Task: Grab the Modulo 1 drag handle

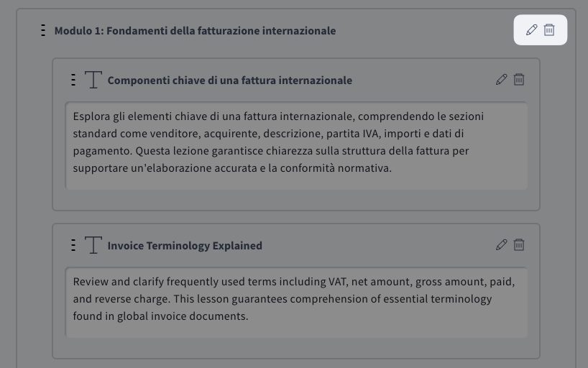Action: point(43,30)
